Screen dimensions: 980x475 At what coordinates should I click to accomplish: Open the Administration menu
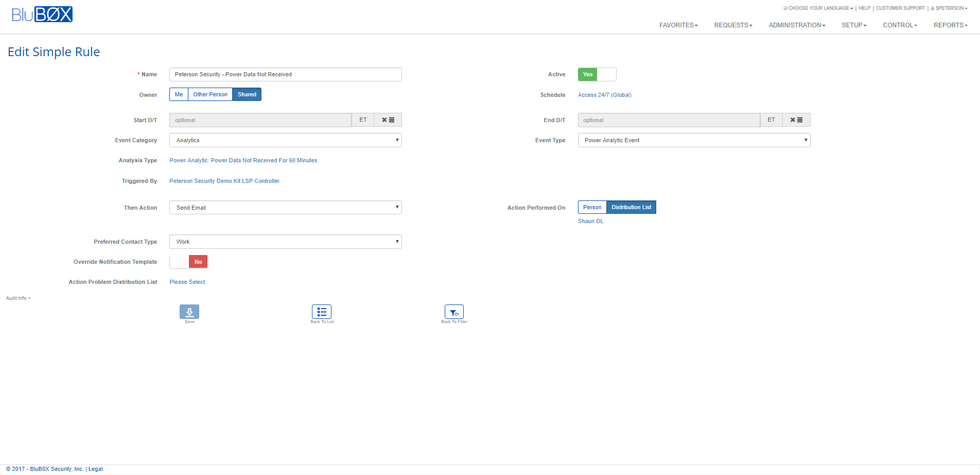[x=797, y=25]
